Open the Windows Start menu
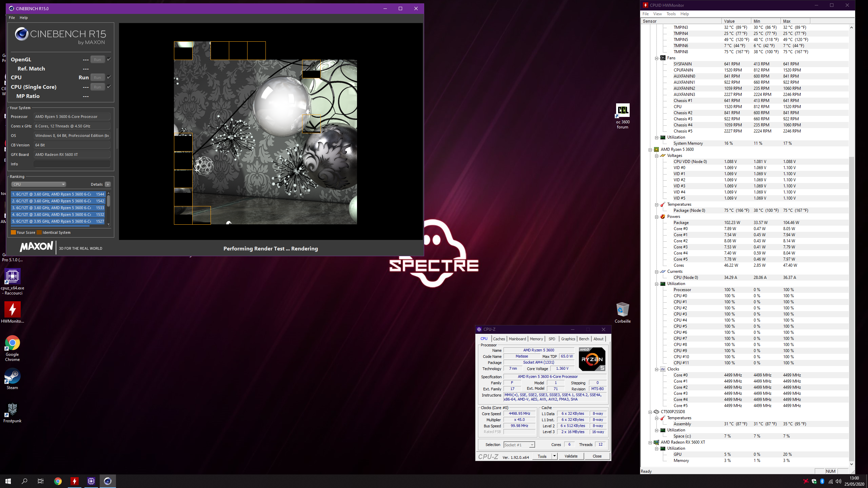This screenshot has height=488, width=868. click(x=8, y=481)
